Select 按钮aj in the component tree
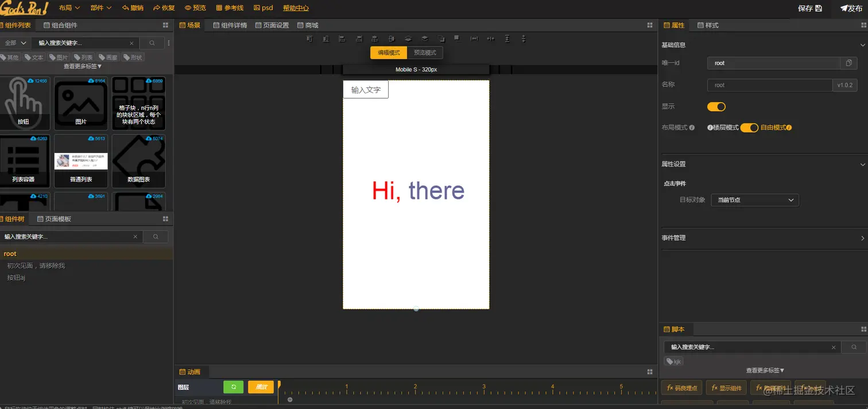The image size is (868, 409). [x=16, y=277]
